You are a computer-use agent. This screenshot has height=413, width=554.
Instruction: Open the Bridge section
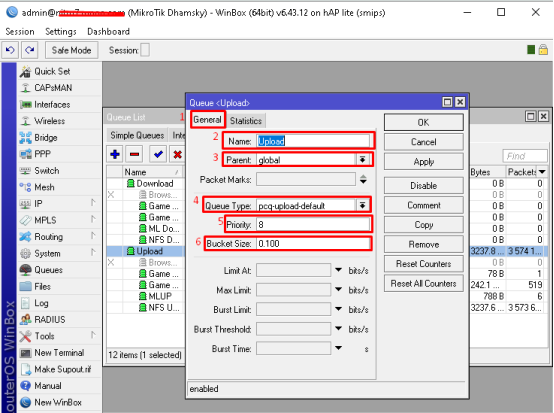46,137
